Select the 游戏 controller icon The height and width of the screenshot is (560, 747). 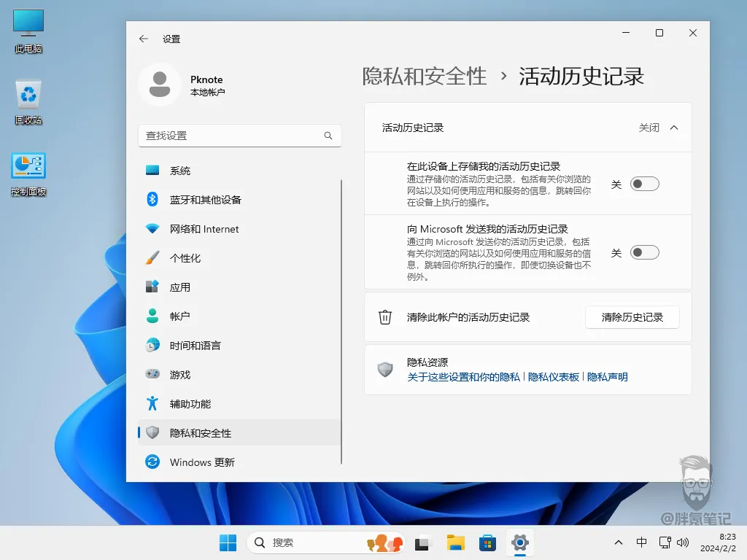(152, 374)
